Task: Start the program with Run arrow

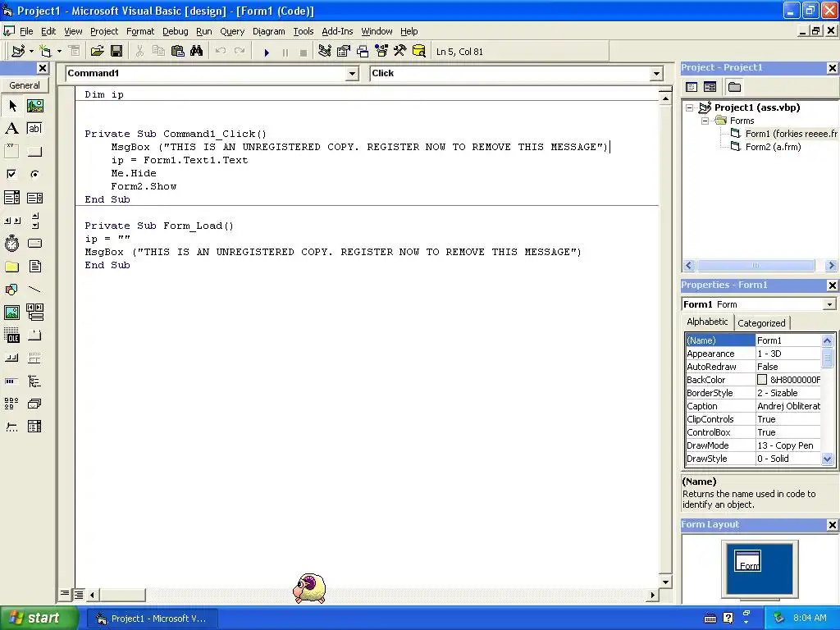Action: point(267,52)
